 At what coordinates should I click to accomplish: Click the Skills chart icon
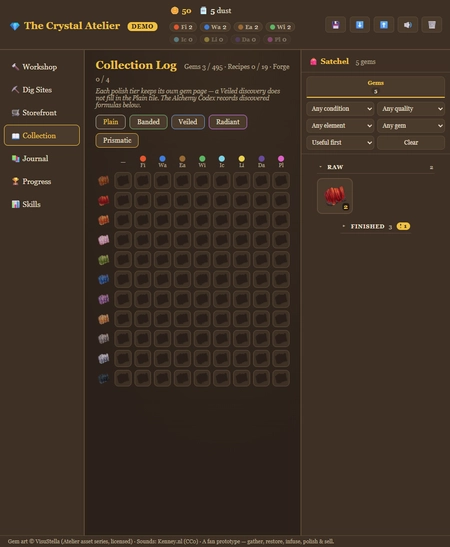(x=15, y=204)
